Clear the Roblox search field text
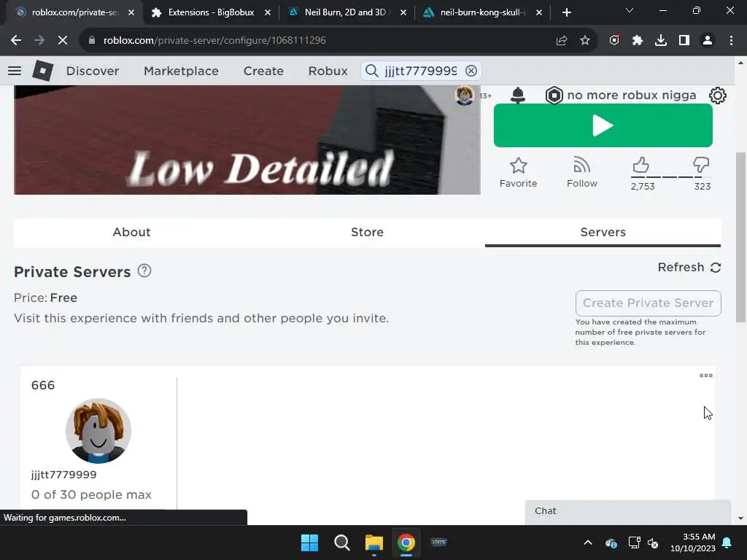747x560 pixels. tap(471, 71)
